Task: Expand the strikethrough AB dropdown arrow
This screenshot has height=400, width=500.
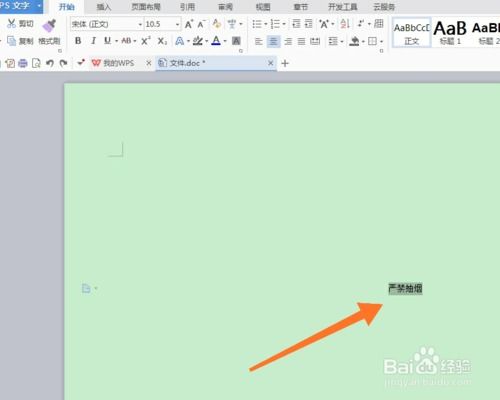Action: tap(135, 41)
